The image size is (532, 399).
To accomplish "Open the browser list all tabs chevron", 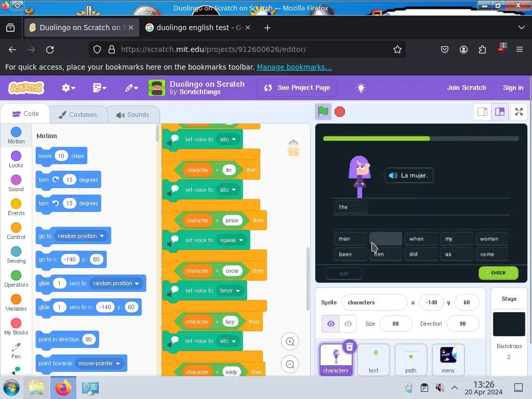I will [x=522, y=28].
